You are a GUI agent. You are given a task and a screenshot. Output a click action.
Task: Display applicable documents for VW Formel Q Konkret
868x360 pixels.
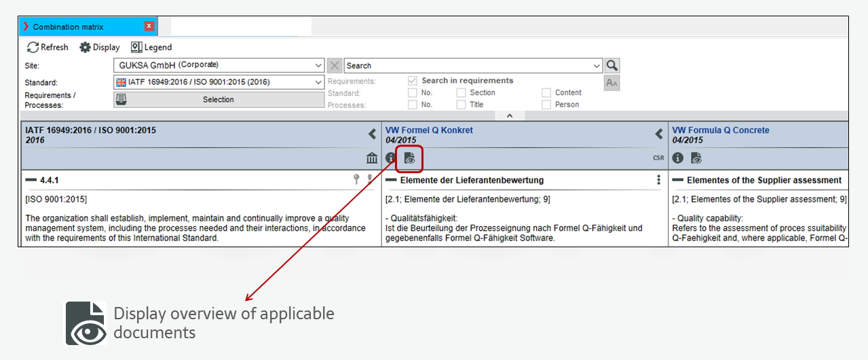tap(409, 158)
